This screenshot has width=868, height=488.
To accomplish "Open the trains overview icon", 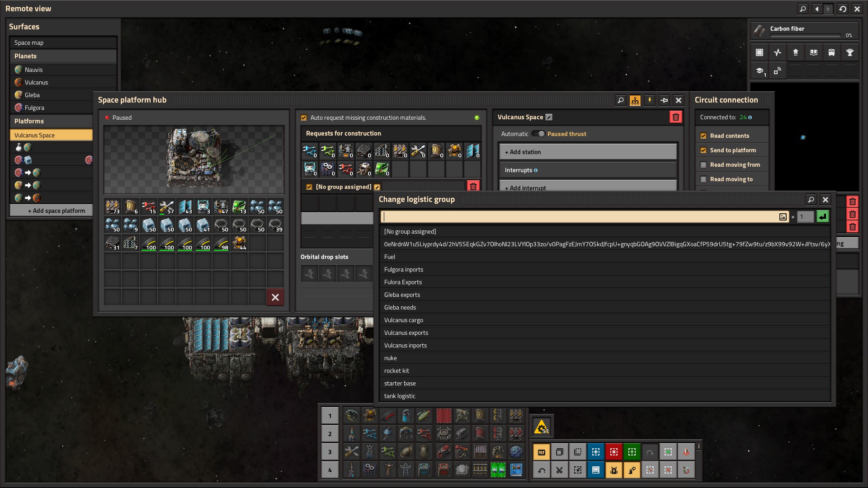I will tap(832, 52).
